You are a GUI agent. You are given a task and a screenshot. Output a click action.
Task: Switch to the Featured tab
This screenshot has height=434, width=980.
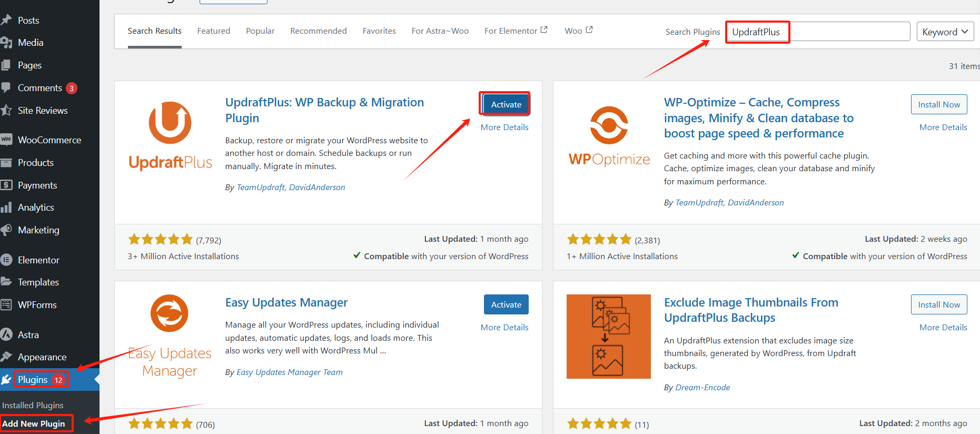tap(213, 31)
